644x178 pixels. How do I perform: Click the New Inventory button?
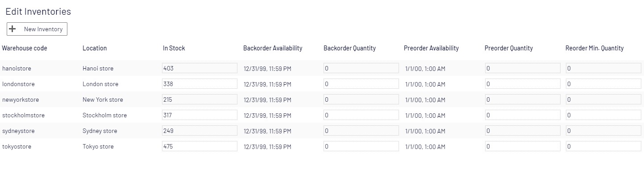(x=37, y=29)
